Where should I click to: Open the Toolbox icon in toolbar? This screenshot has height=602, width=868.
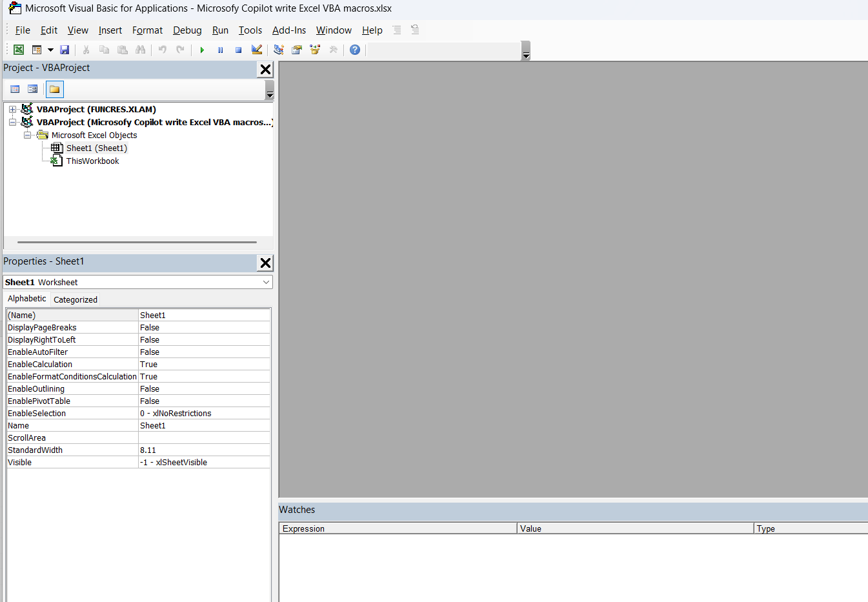tap(334, 50)
